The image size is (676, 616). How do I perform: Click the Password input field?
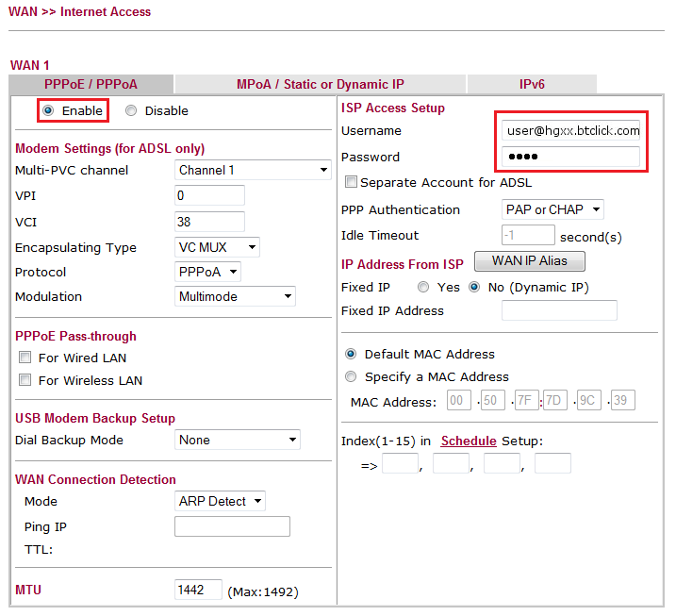570,157
